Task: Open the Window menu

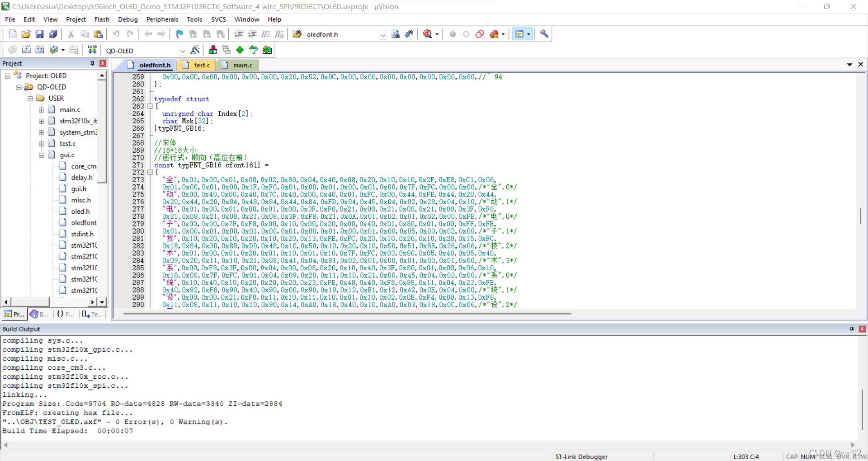Action: pyautogui.click(x=247, y=19)
